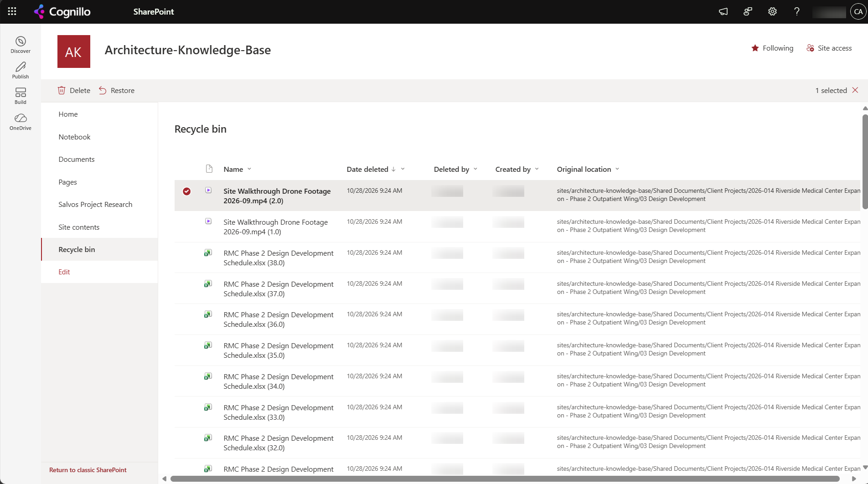Click the file type column header icon
The width and height of the screenshot is (868, 484).
tap(209, 169)
